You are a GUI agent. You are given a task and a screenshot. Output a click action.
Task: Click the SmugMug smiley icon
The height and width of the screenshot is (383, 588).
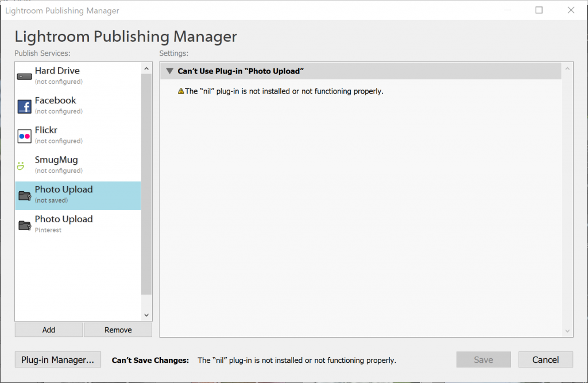pyautogui.click(x=22, y=166)
